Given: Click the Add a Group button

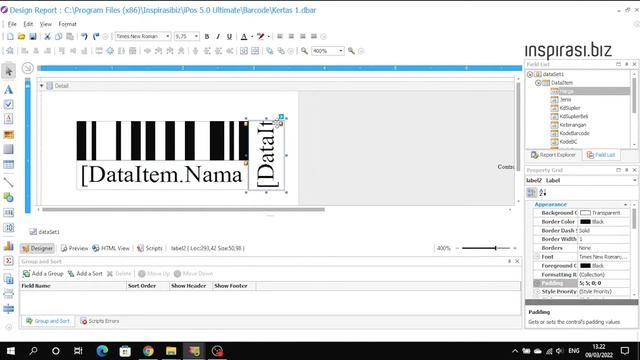Looking at the screenshot, I should tap(43, 273).
